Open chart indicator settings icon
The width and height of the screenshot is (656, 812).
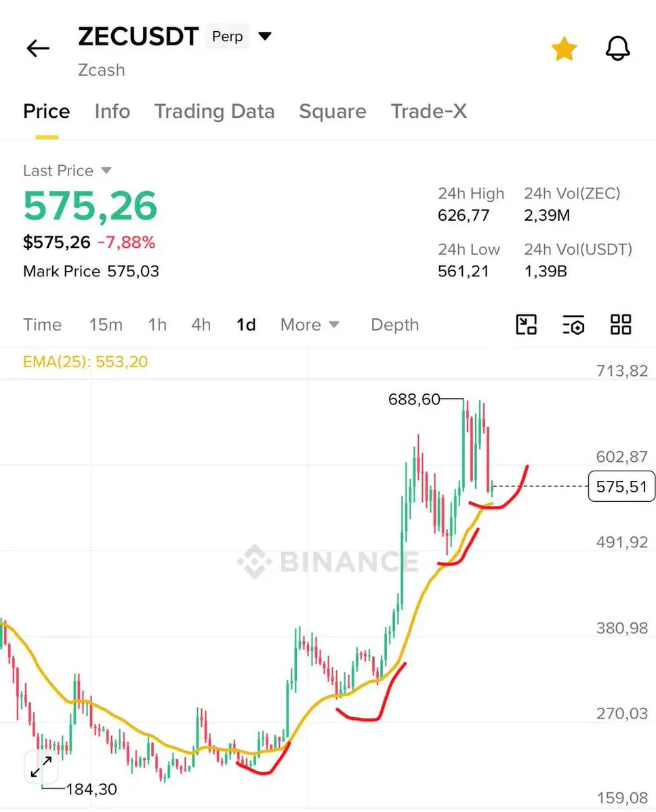pos(573,324)
